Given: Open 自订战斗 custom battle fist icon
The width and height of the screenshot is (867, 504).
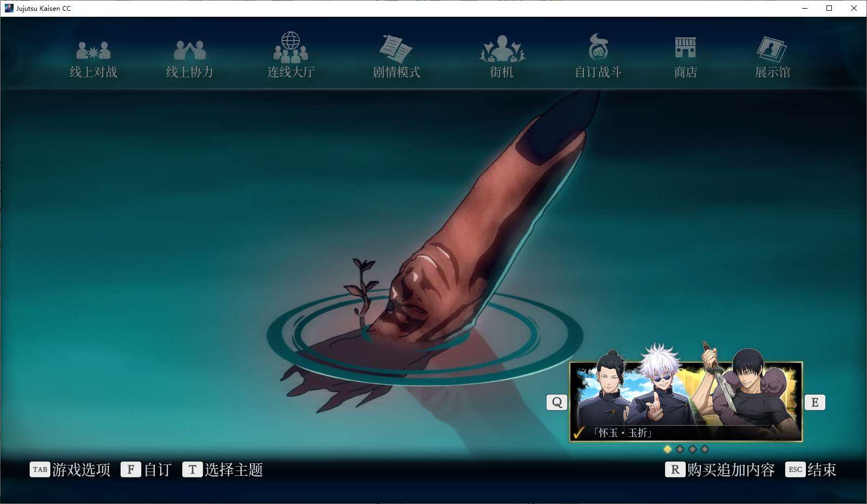Looking at the screenshot, I should [598, 48].
